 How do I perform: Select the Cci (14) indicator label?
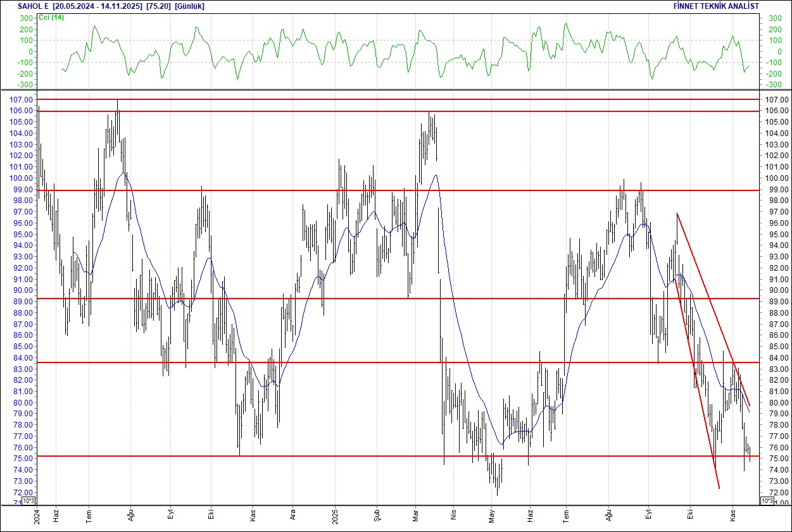click(51, 17)
